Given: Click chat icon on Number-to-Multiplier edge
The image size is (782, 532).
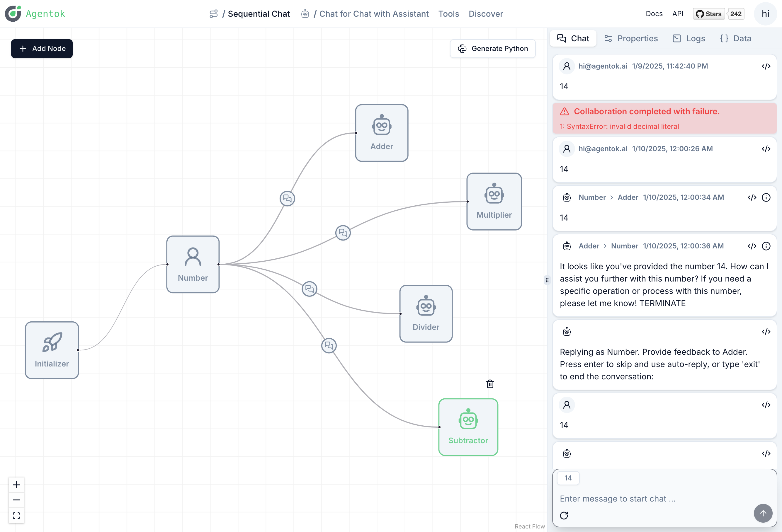Looking at the screenshot, I should point(343,233).
